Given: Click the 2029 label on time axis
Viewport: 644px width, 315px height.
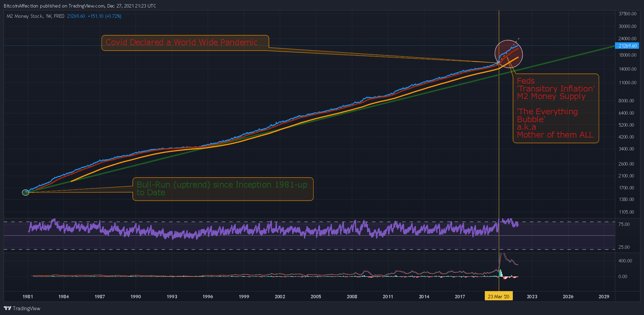Looking at the screenshot, I should pos(604,296).
